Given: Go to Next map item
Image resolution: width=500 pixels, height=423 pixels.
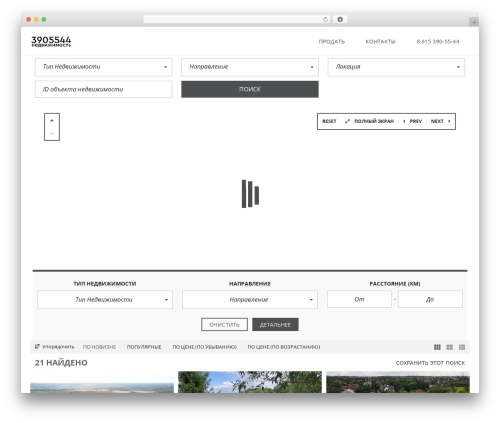Looking at the screenshot, I should coord(440,121).
